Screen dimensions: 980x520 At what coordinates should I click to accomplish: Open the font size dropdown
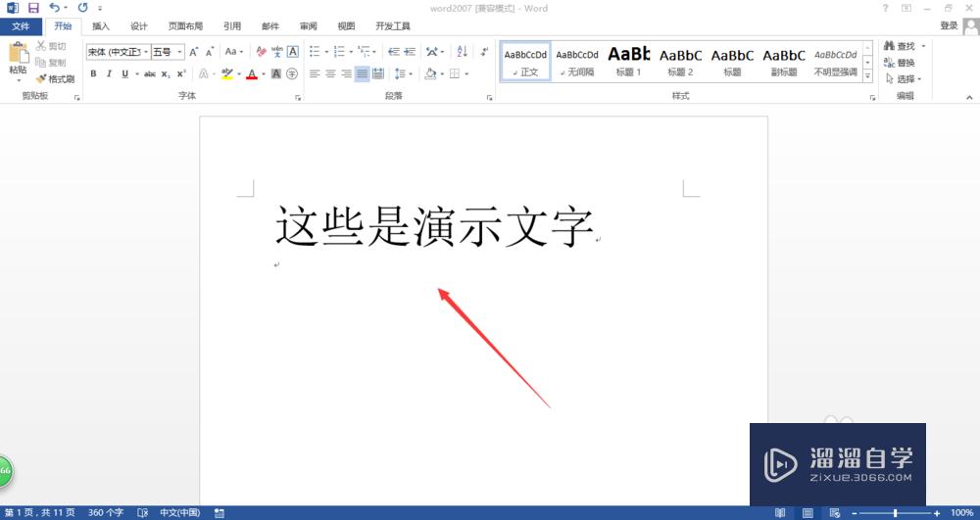pos(180,52)
